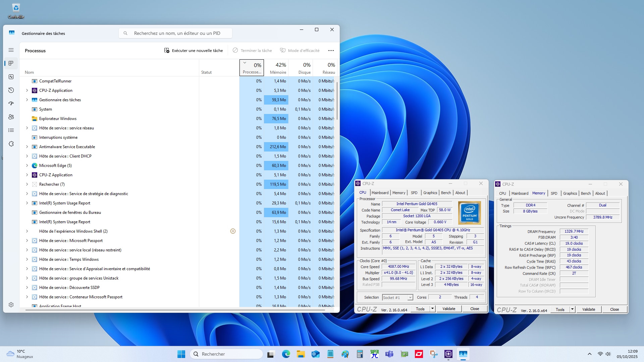Open App history sidebar icon

[11, 90]
